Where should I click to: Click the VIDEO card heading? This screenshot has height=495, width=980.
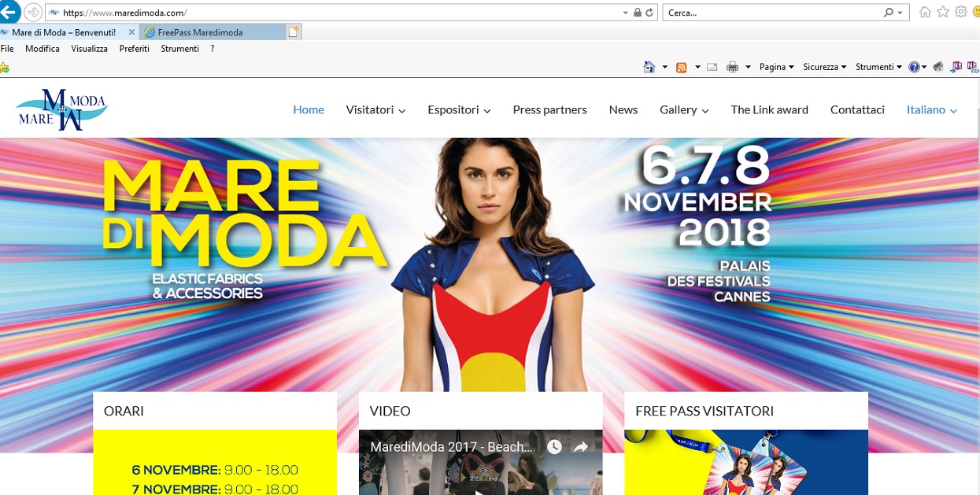(x=390, y=411)
